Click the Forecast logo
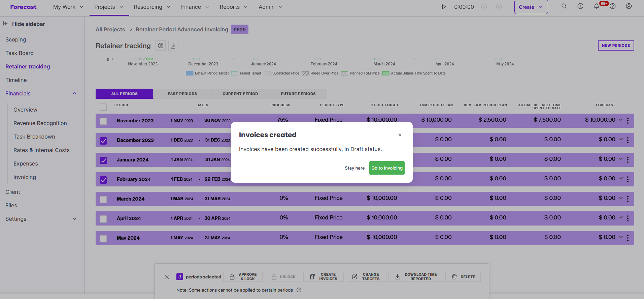The height and width of the screenshot is (299, 644). [23, 7]
